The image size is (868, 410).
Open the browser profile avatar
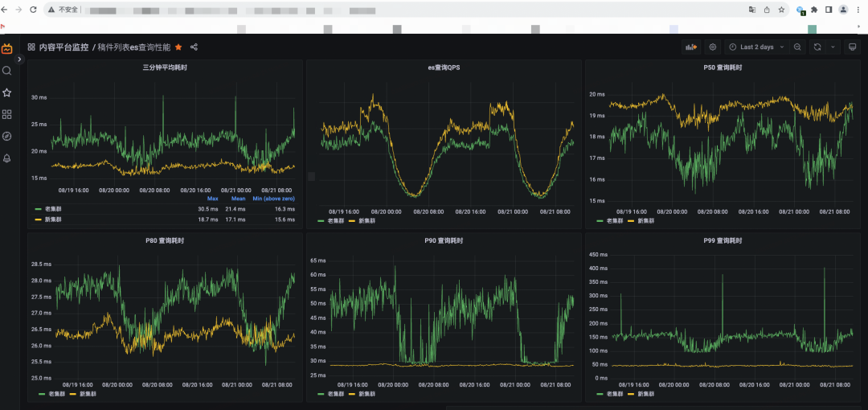point(843,10)
